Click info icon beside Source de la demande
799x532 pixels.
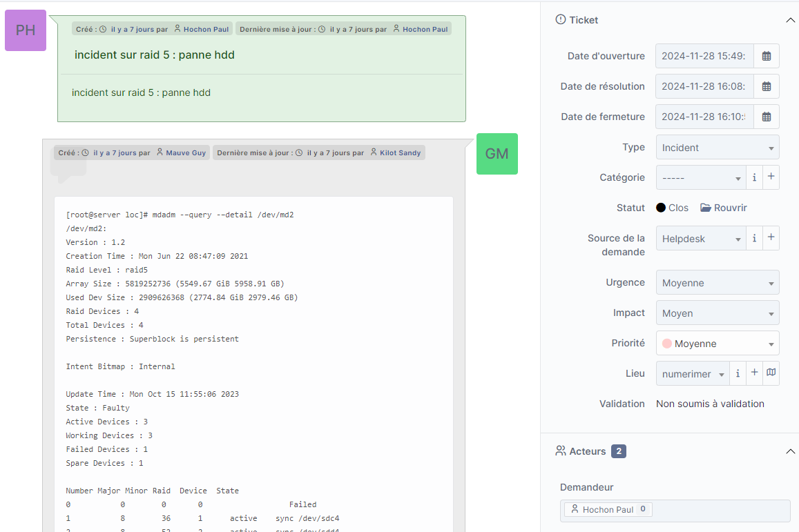(x=754, y=238)
